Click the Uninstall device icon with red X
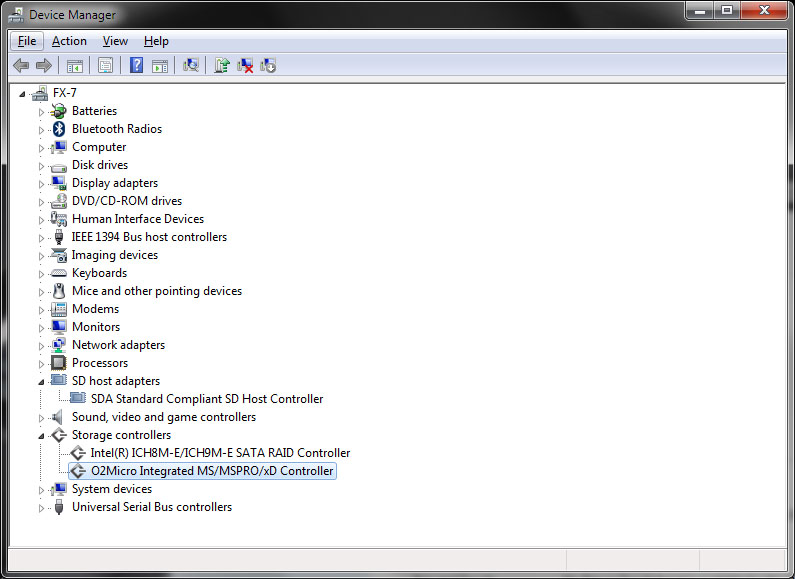 click(245, 65)
